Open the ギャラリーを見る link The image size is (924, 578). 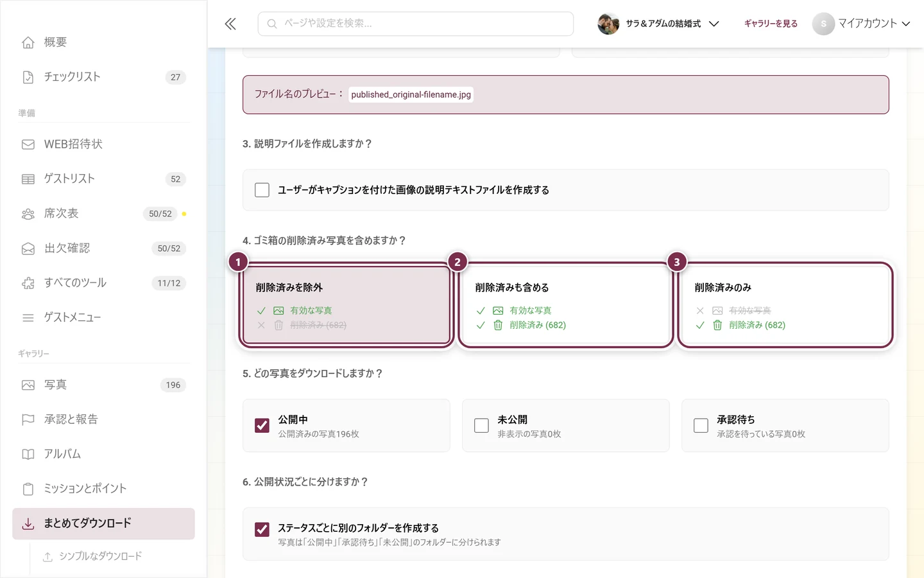point(771,24)
